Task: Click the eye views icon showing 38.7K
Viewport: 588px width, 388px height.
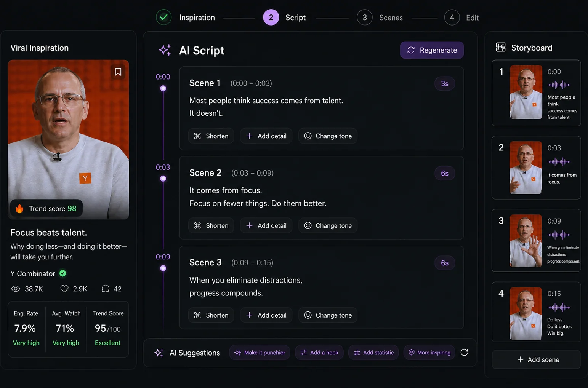Action: 16,289
